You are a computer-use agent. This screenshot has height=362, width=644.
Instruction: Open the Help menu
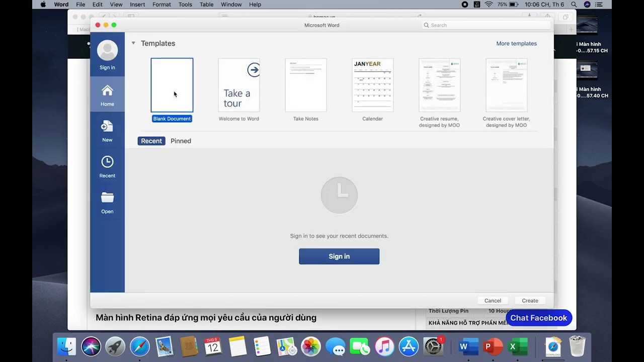255,5
